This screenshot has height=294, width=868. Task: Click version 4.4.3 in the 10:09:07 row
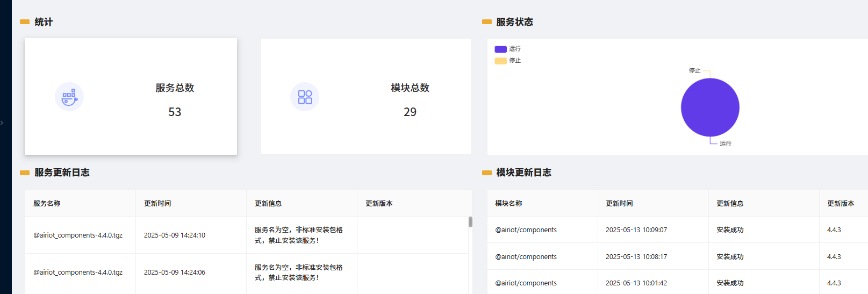834,230
